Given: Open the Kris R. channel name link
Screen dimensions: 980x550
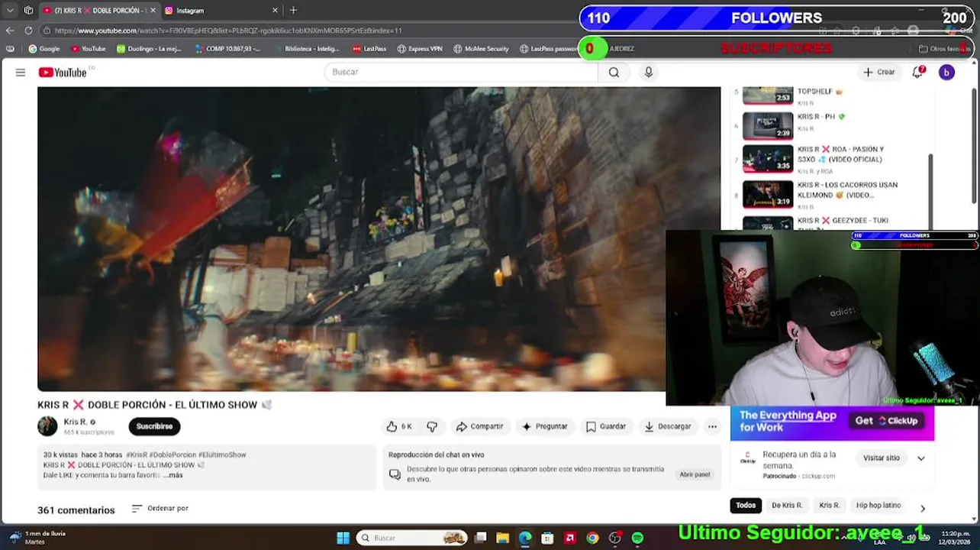Looking at the screenshot, I should [75, 422].
